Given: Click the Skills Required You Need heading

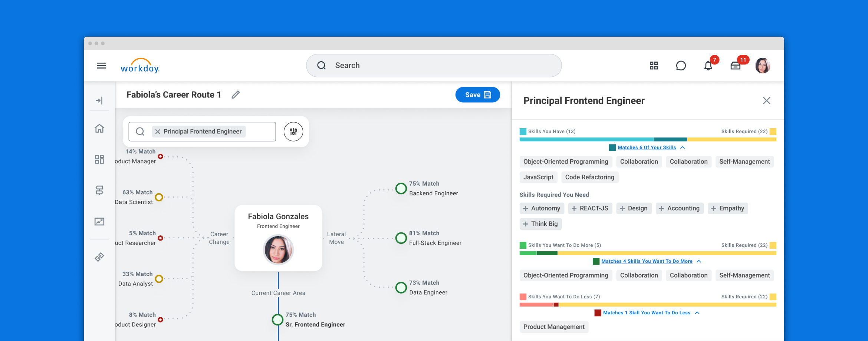Looking at the screenshot, I should 554,195.
